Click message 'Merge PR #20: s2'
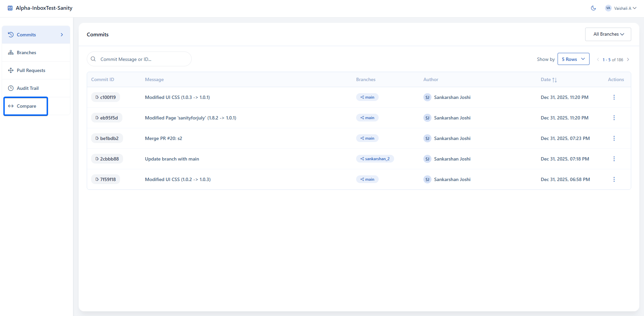 pyautogui.click(x=163, y=138)
